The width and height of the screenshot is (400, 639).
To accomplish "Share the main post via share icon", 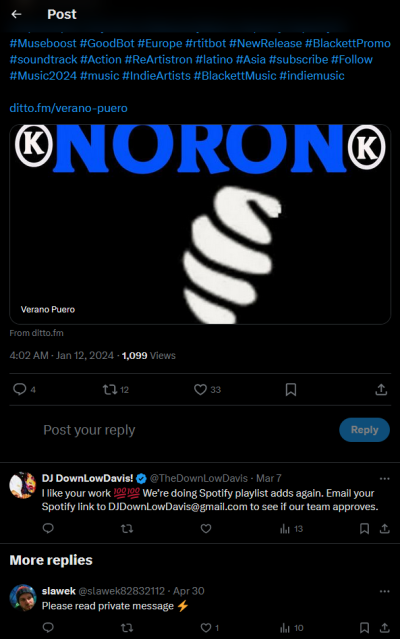I will (381, 390).
